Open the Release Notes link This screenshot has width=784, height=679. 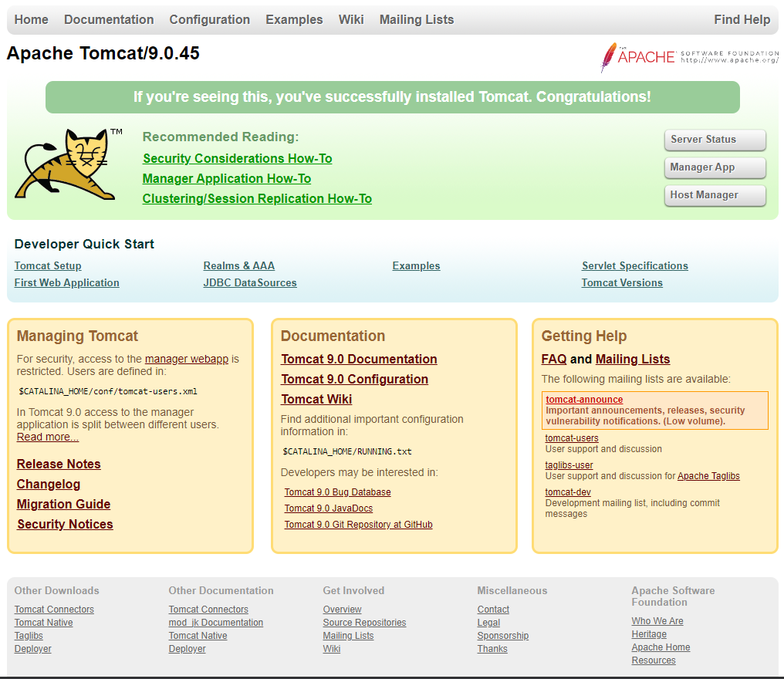tap(58, 464)
